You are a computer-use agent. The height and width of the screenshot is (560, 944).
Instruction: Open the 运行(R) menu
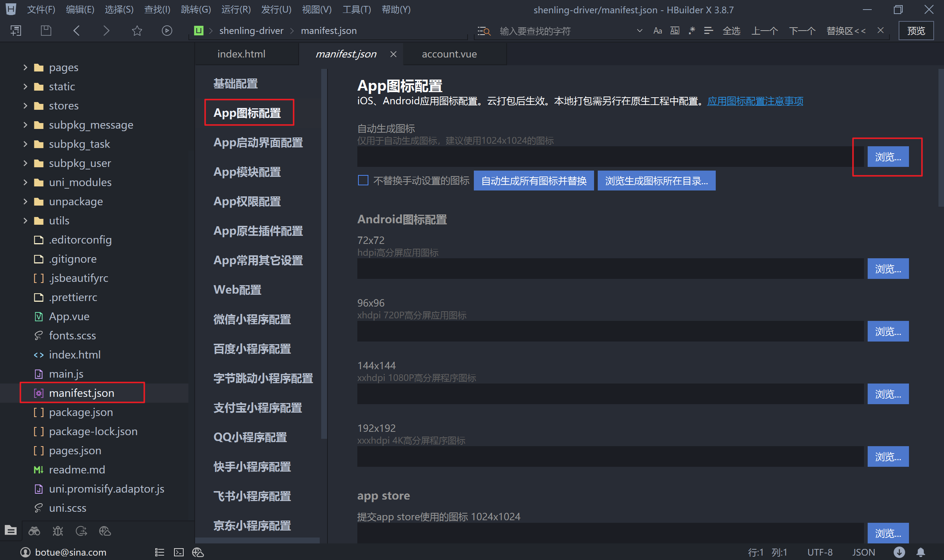click(236, 10)
